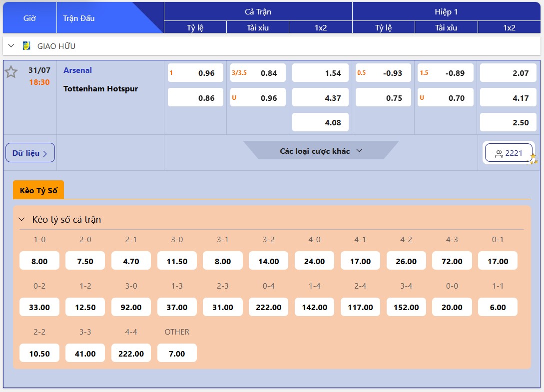
Task: Select Tottenham Hotspur team name
Action: point(100,89)
